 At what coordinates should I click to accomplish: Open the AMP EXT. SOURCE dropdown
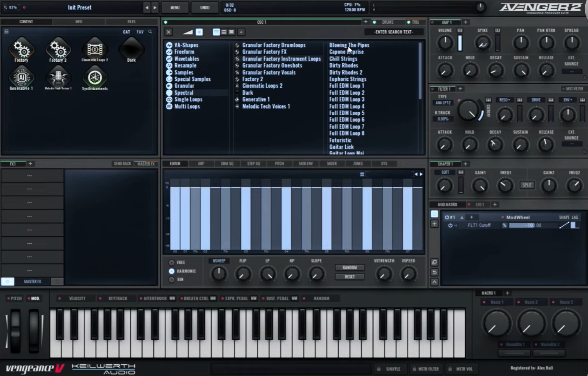(x=572, y=72)
